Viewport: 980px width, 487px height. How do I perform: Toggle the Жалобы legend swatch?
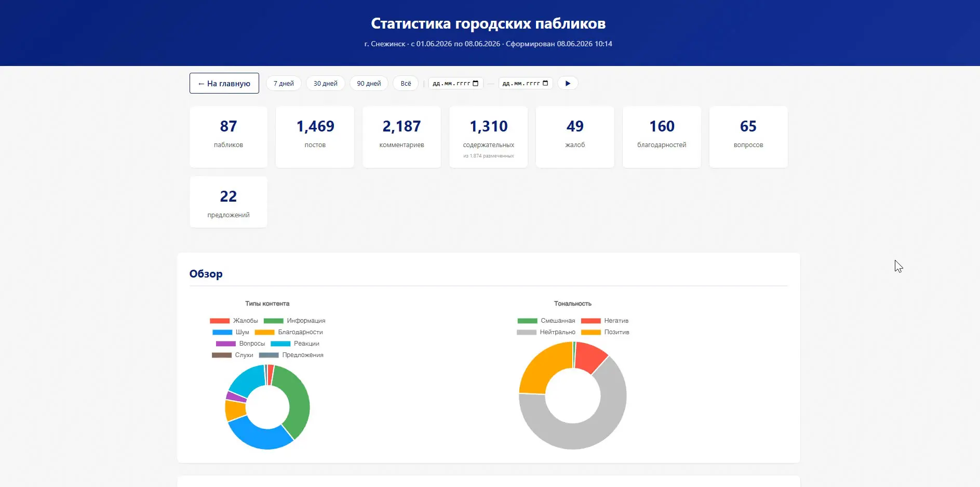(220, 321)
